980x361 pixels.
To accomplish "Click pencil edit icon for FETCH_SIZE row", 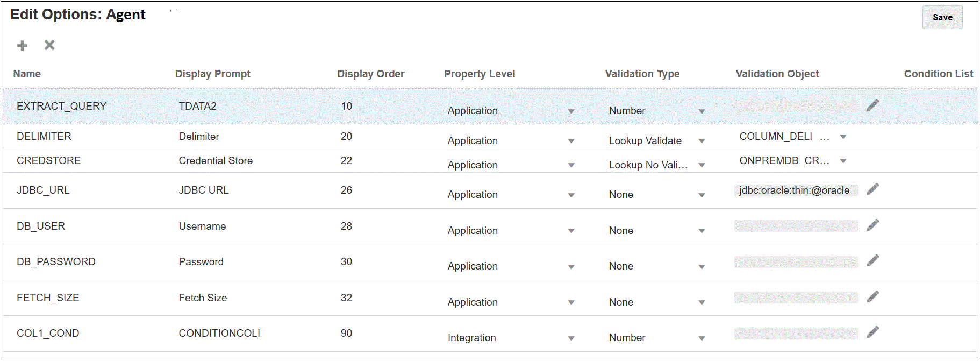I will click(873, 296).
